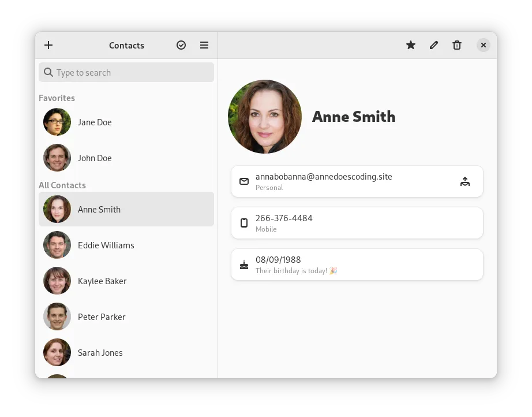This screenshot has height=417, width=532.
Task: Click the mobile number 266-376-4484 row
Action: coord(357,223)
